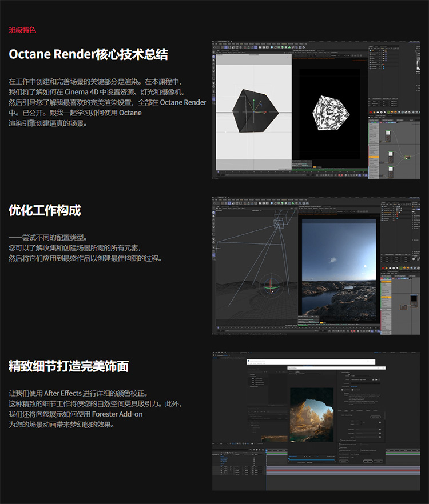Enable Use Maximum Render Quality checkbox
The image size is (429, 504).
coord(339,444)
